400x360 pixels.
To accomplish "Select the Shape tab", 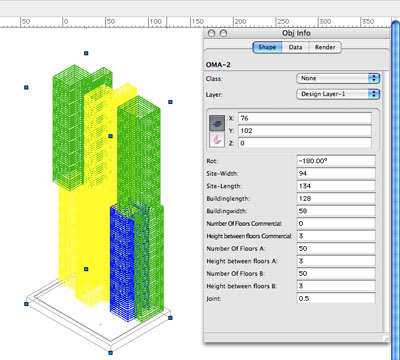I will pyautogui.click(x=267, y=47).
